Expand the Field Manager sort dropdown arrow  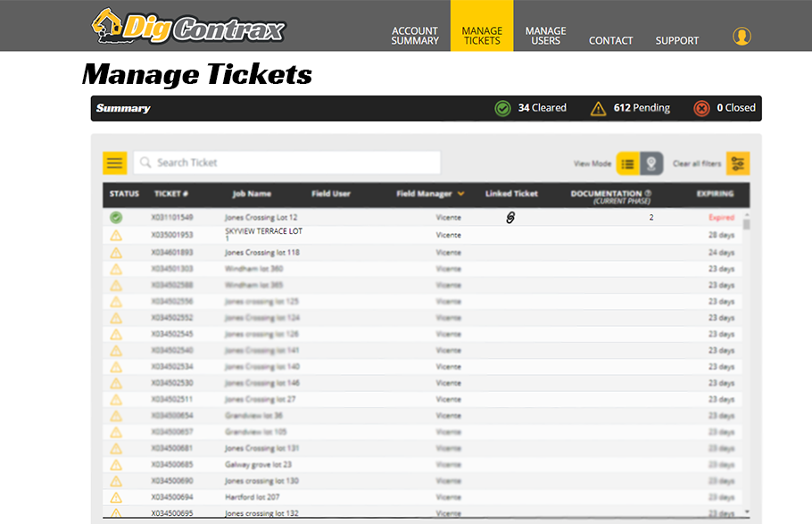(461, 194)
